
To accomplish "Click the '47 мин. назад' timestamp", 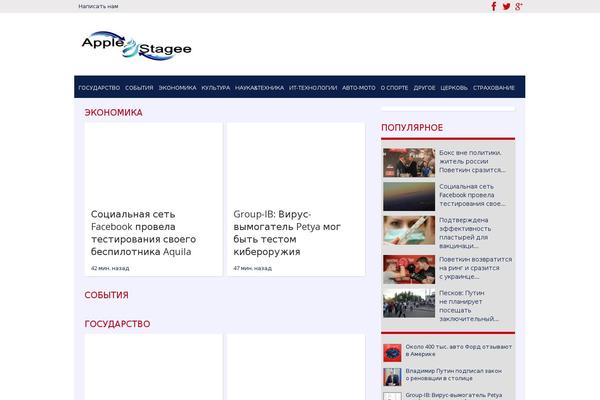I will tap(253, 268).
